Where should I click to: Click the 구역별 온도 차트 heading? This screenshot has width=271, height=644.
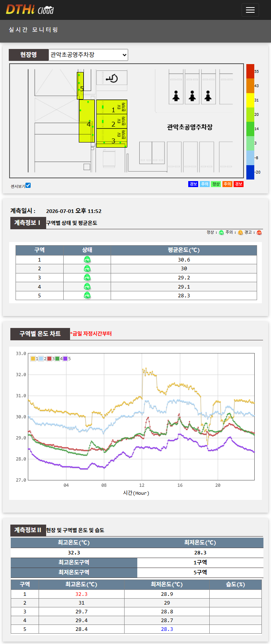point(40,334)
